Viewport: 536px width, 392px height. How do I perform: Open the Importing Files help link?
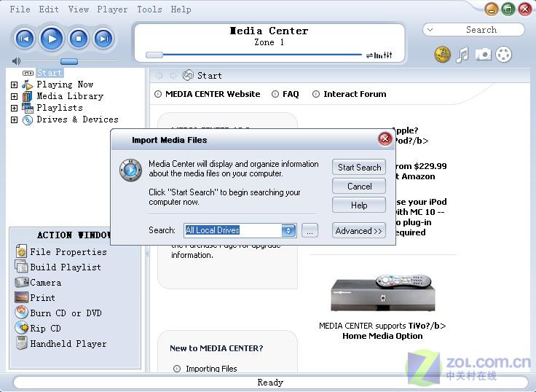coord(211,369)
